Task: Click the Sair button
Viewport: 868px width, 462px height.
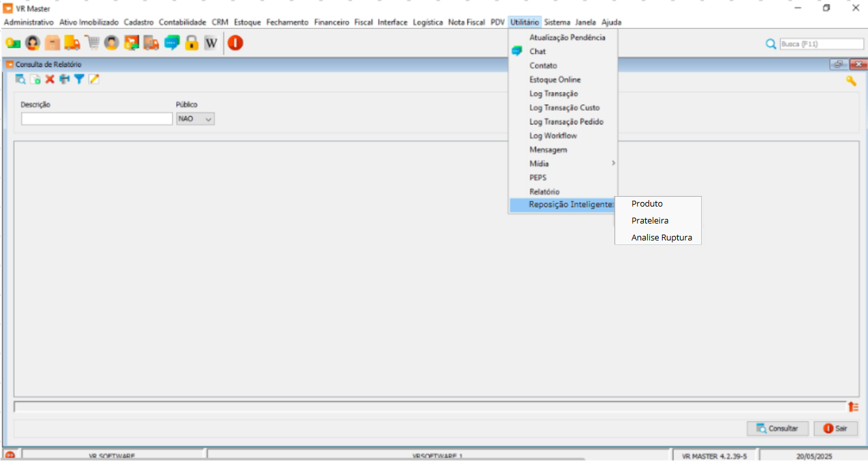Action: point(835,429)
